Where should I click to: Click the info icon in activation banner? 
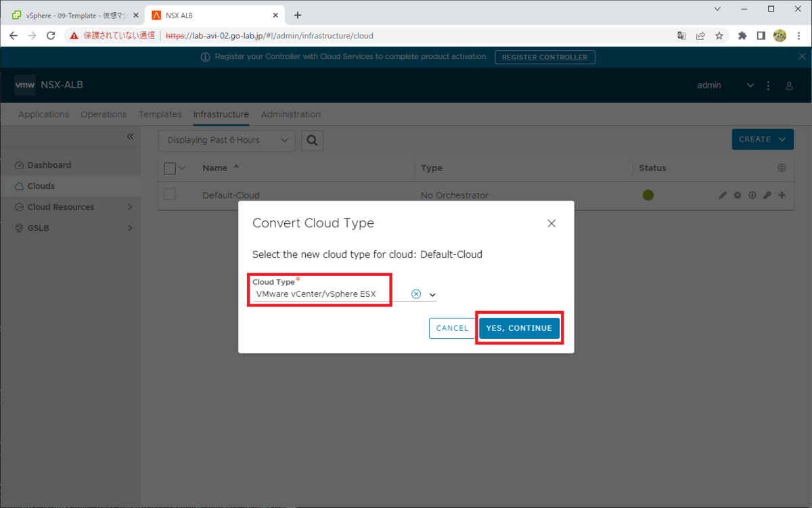coord(206,57)
